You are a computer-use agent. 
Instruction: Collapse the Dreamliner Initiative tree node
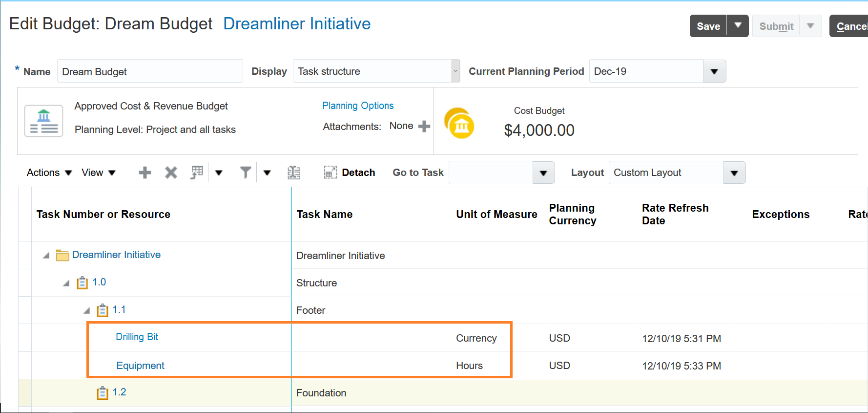coord(46,255)
